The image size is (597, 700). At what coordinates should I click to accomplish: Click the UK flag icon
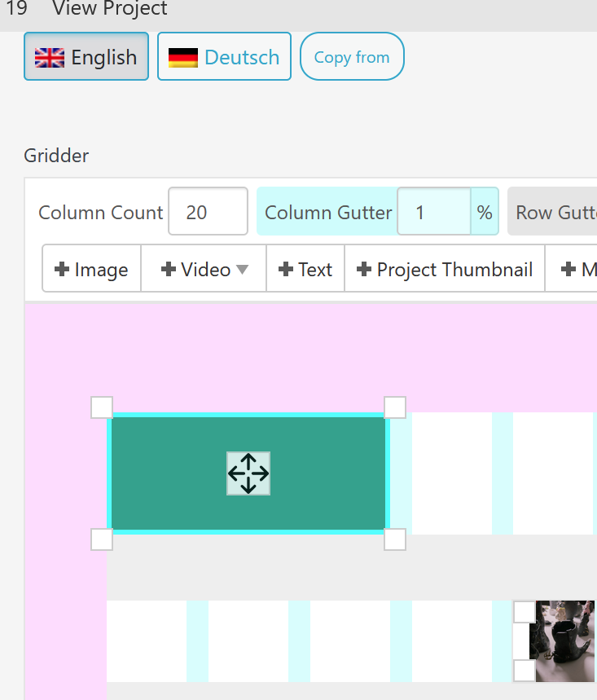50,58
